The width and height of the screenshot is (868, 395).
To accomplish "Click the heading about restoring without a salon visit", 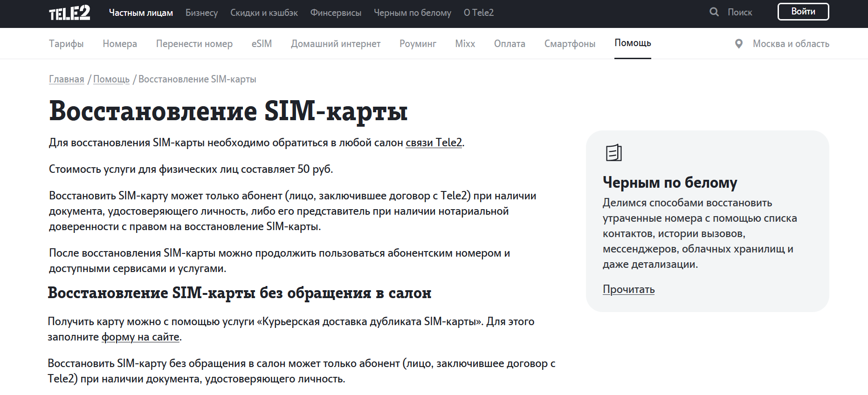I will [x=240, y=293].
